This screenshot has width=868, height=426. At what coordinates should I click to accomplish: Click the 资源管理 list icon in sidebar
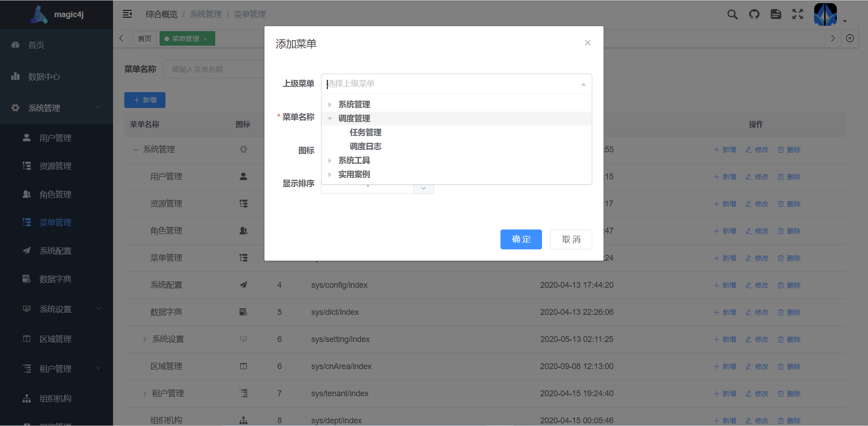coord(27,166)
